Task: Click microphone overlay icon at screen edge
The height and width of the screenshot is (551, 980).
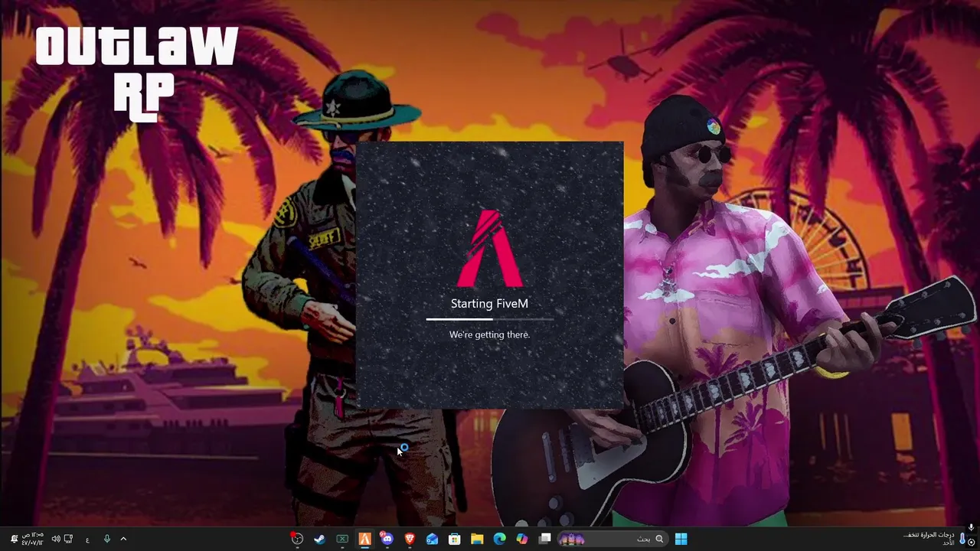Action: point(972,527)
